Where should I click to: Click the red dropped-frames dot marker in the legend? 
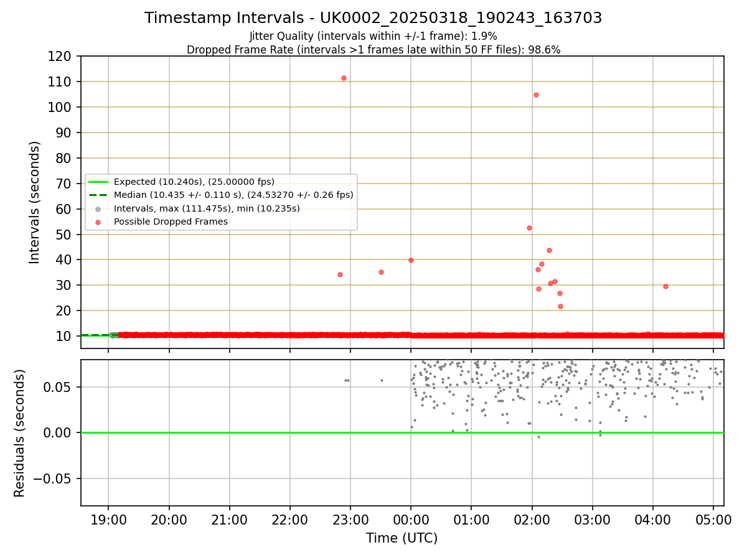[98, 222]
